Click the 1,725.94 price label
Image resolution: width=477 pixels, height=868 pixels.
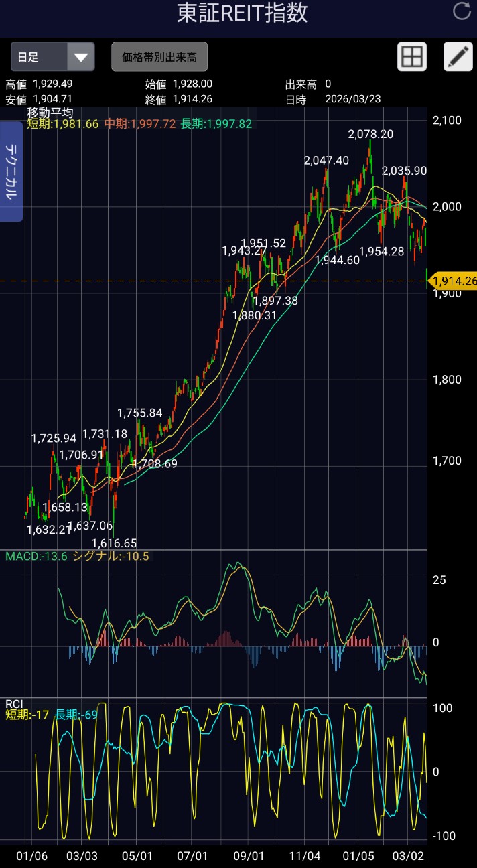pyautogui.click(x=54, y=439)
